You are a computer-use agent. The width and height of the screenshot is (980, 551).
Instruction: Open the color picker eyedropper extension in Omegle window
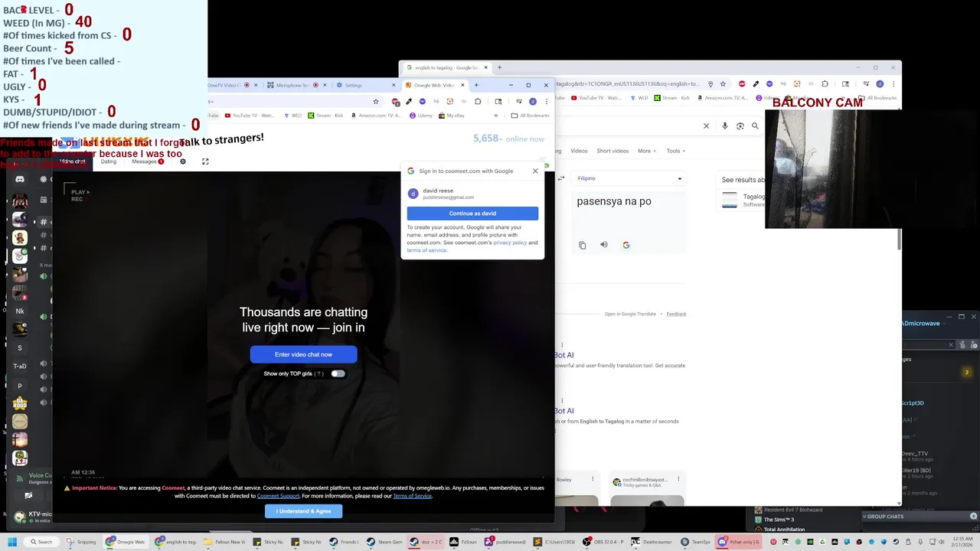pyautogui.click(x=409, y=101)
